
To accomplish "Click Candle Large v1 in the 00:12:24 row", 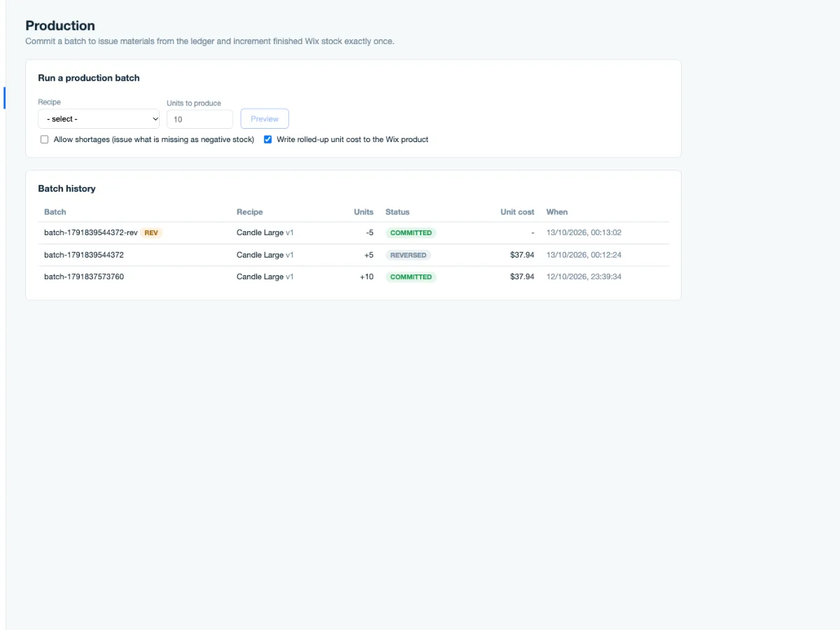I will [x=265, y=255].
